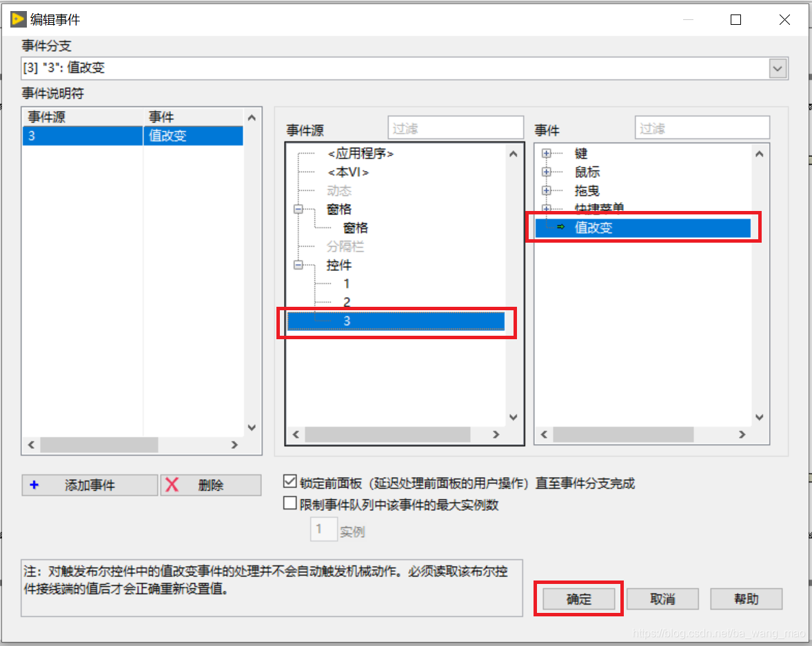Click the 添加事件 button
This screenshot has height=646, width=812.
[x=90, y=485]
